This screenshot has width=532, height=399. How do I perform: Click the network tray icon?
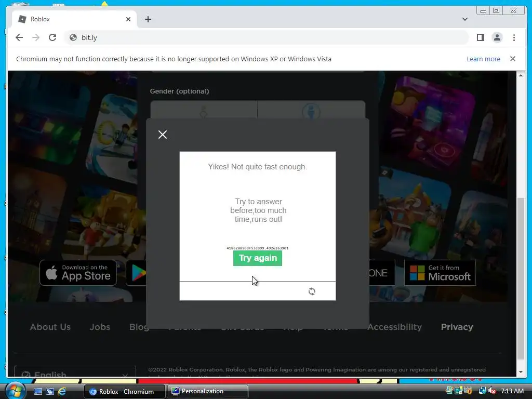tap(482, 391)
